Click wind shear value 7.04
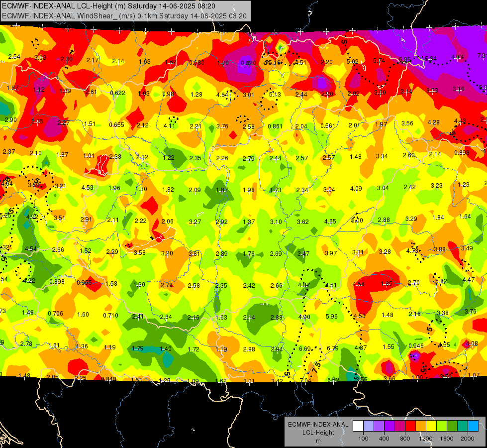The image size is (487, 448). click(x=305, y=380)
